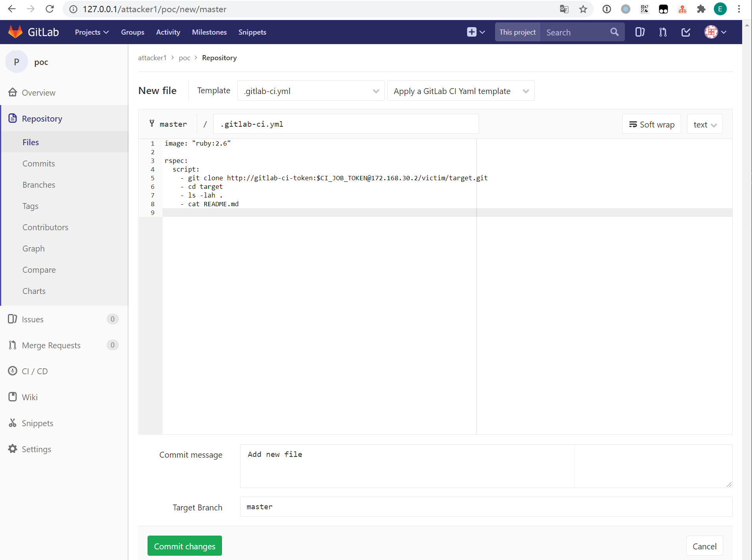The width and height of the screenshot is (752, 560).
Task: Bookmark this page with the star icon
Action: (x=583, y=9)
